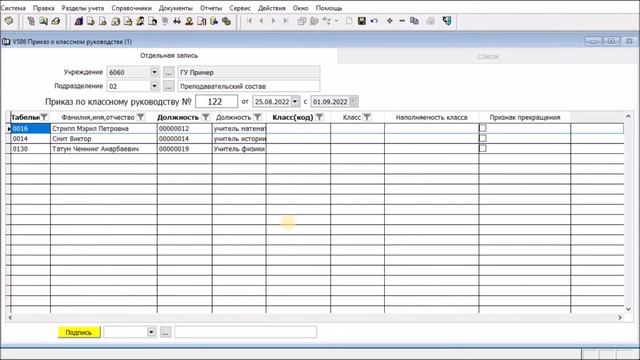Open the Разделы учета menu
This screenshot has height=360, width=640.
[83, 8]
